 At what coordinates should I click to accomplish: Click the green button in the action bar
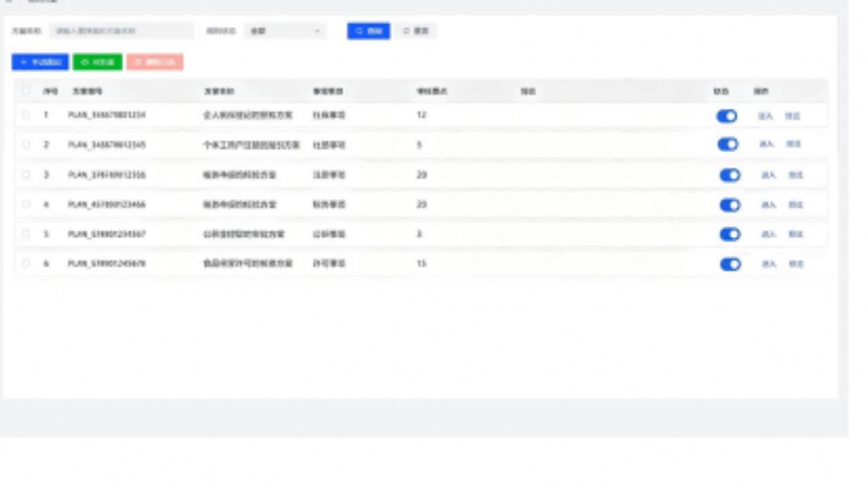[x=98, y=62]
